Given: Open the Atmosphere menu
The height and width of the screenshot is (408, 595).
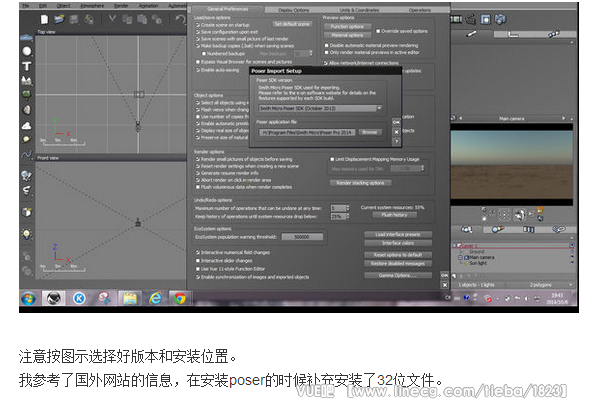Looking at the screenshot, I should click(x=92, y=6).
